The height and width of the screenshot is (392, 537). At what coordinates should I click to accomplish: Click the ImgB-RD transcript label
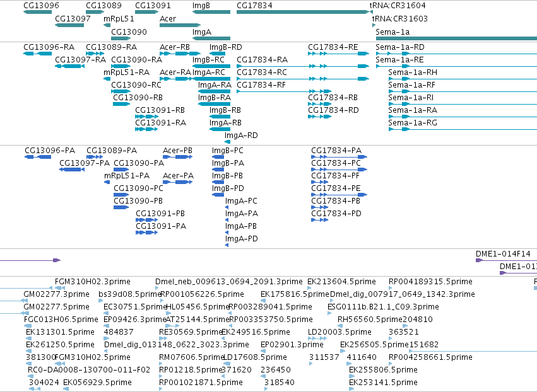tap(226, 47)
